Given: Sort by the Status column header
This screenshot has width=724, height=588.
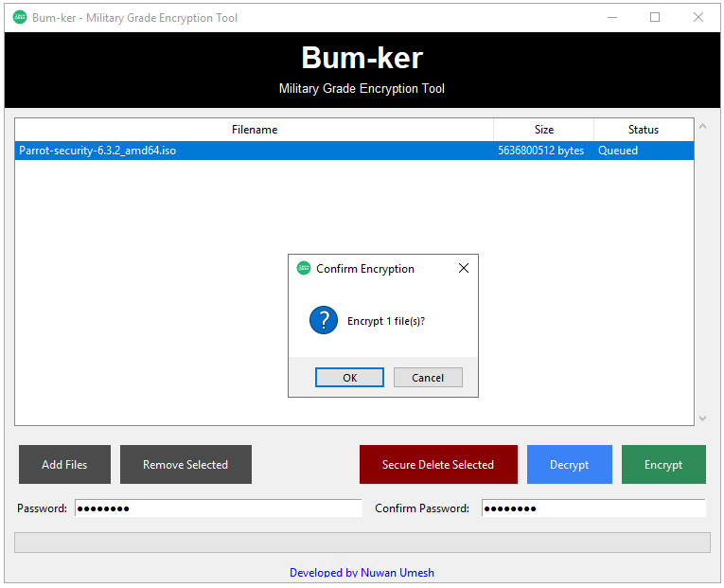Looking at the screenshot, I should pyautogui.click(x=644, y=130).
